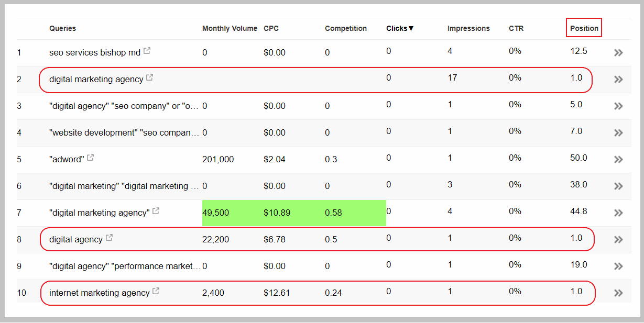Select the digital agency query in row 8
Image resolution: width=644 pixels, height=323 pixels.
[x=76, y=239]
